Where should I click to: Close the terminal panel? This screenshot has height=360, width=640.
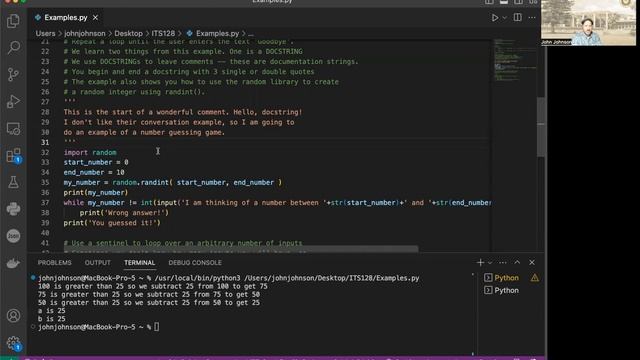[x=532, y=262]
